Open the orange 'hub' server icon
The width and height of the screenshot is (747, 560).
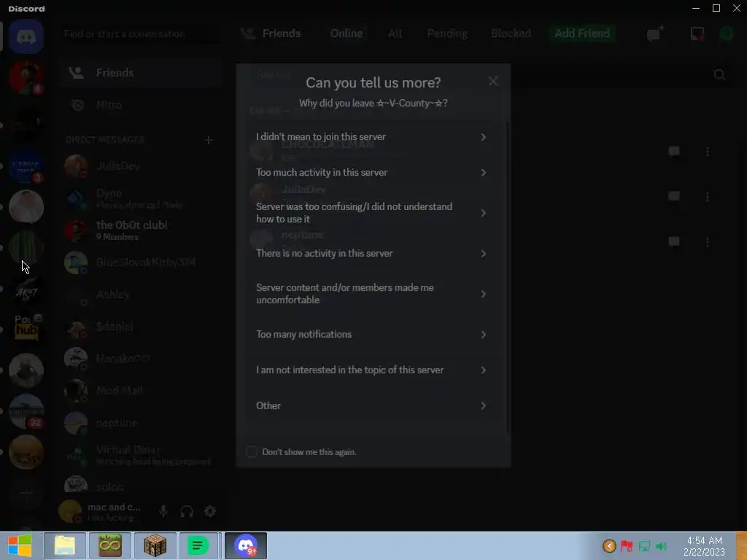[26, 329]
